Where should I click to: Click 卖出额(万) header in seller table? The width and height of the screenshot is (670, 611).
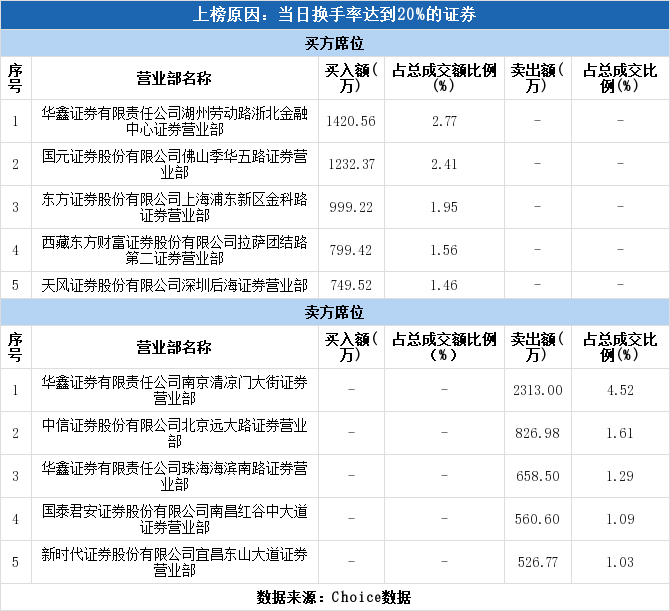pos(537,347)
